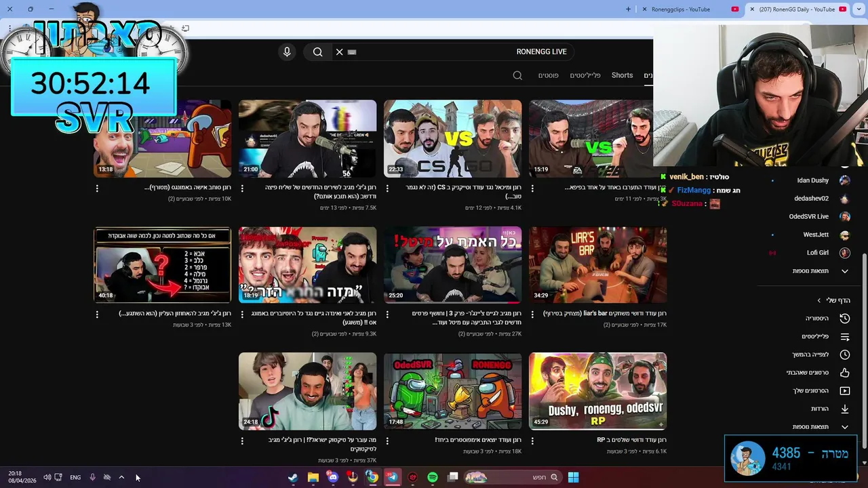Open Playlists from the sidebar icon
This screenshot has width=868, height=488.
(x=844, y=337)
